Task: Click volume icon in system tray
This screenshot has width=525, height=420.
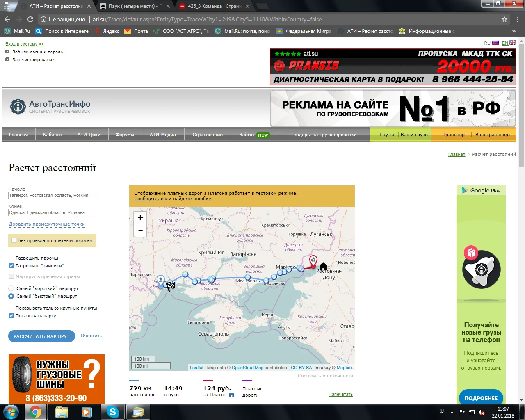Action: [x=482, y=412]
